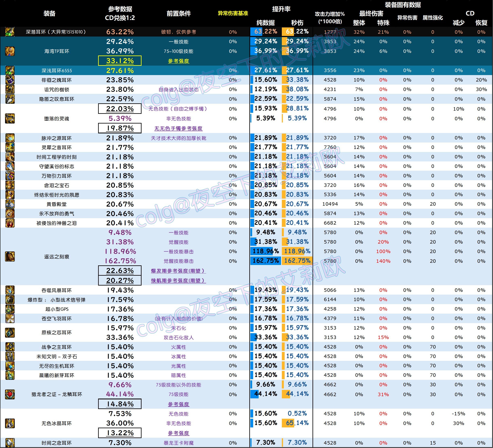Viewport: 493px width, 448px height.
Task: Click the 参考数据 CD兑换1:2 header
Action: coord(120,14)
